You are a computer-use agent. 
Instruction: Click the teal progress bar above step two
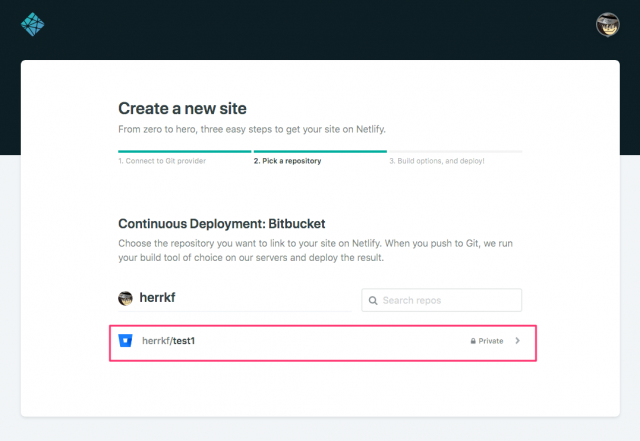(320, 151)
